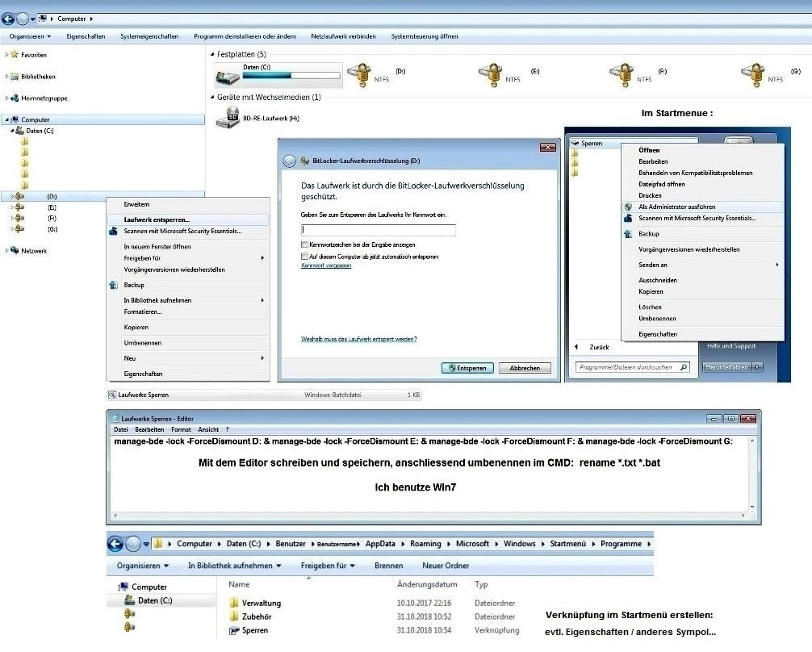Select the locked drive E: padlock icon

[x=491, y=74]
